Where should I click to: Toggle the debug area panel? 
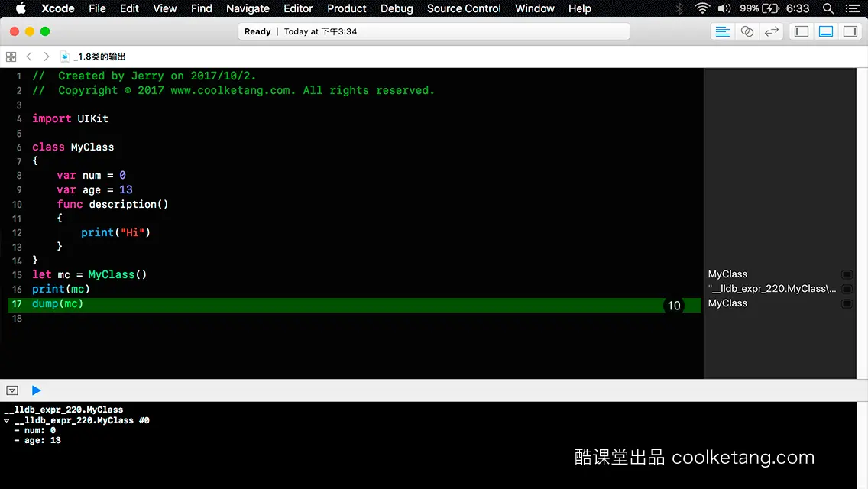tap(826, 31)
